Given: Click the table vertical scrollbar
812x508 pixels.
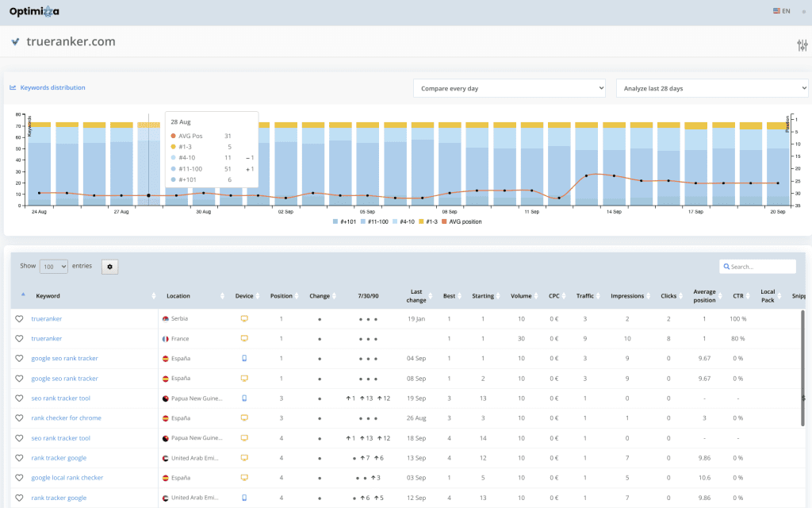Looking at the screenshot, I should (803, 368).
